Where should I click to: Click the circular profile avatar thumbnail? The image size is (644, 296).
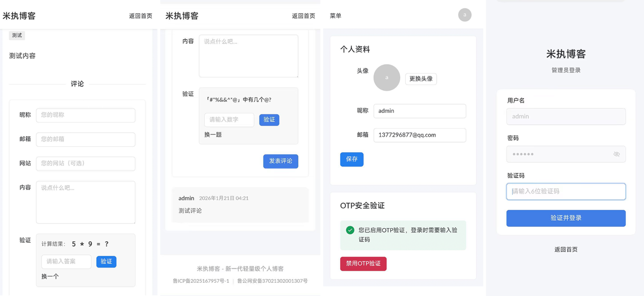[386, 78]
